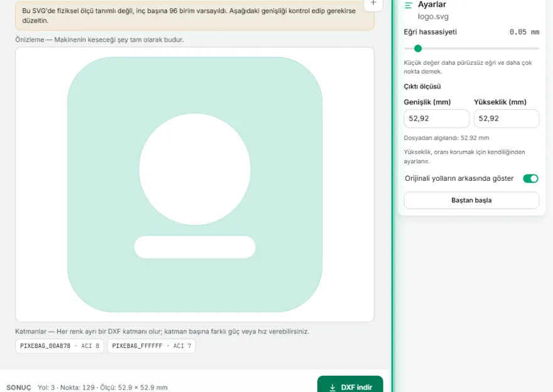553x392 pixels.
Task: Click the Eğri hassasiyeti slider handle
Action: click(x=418, y=48)
